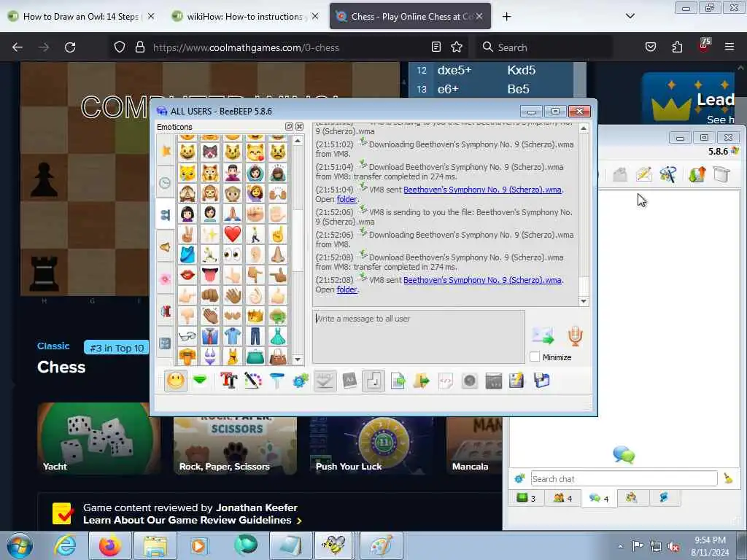This screenshot has width=747, height=560.
Task: Click the send file document icon
Action: click(398, 381)
